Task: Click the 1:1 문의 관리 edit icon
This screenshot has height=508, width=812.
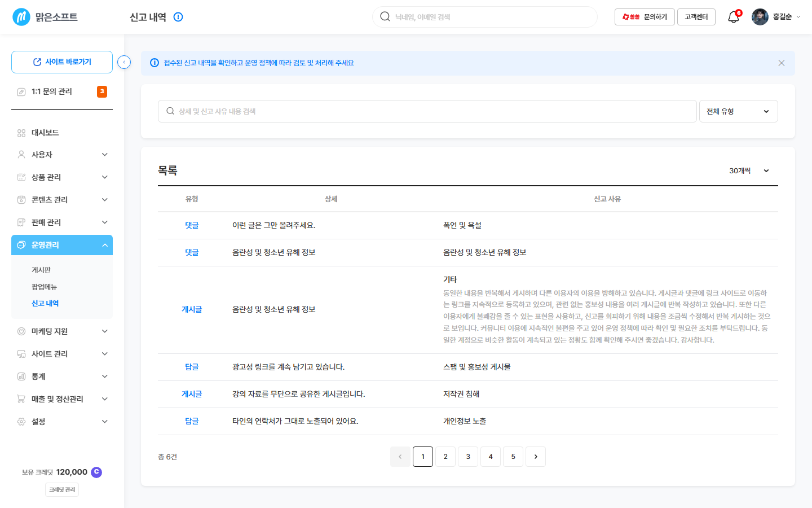Action: coord(21,91)
